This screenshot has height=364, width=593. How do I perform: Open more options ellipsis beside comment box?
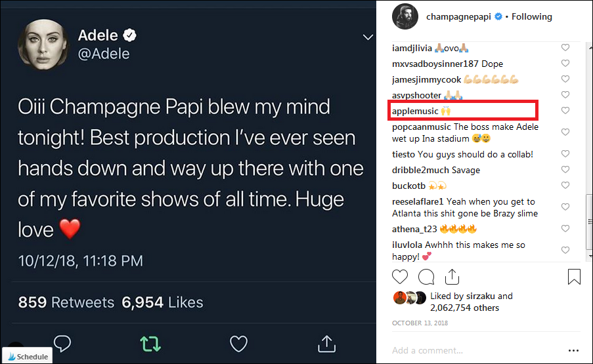click(574, 350)
